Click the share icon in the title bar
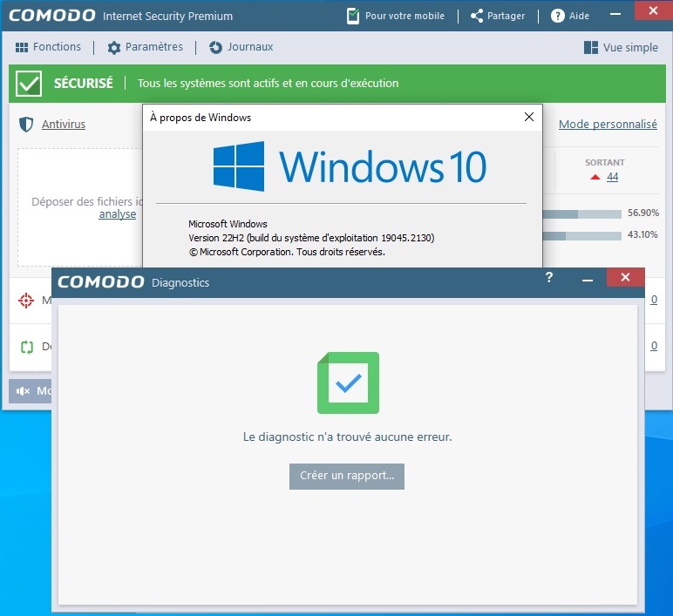This screenshot has width=673, height=616. (x=477, y=16)
